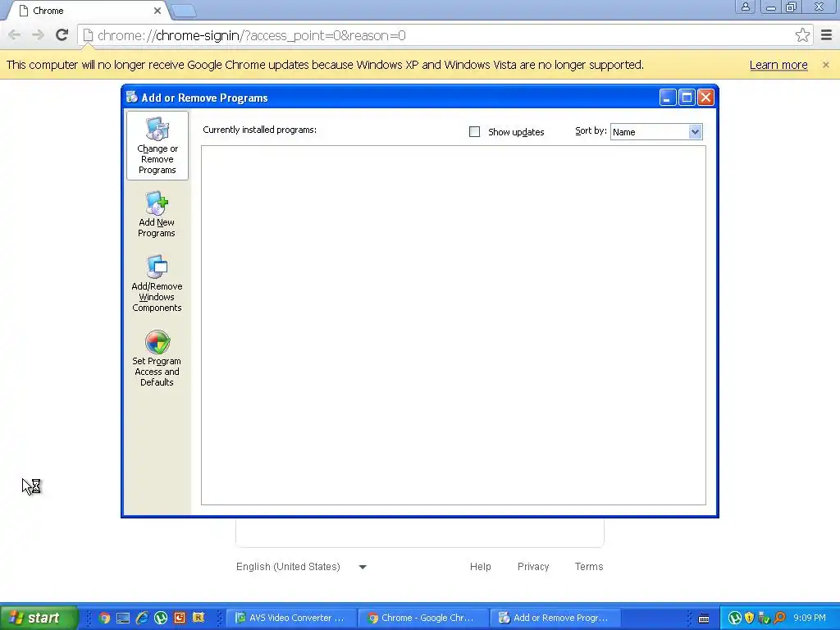Click the installed programs list box

[x=453, y=325]
